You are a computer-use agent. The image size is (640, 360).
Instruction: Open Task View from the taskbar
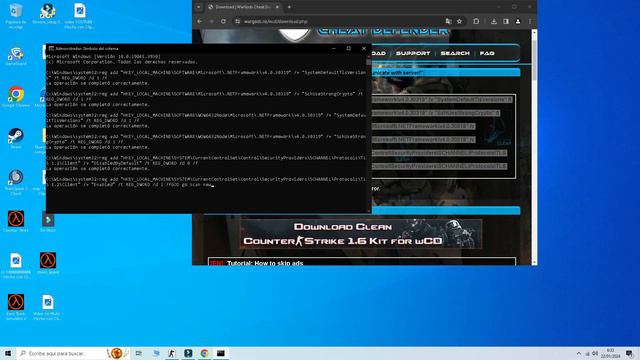tap(139, 353)
